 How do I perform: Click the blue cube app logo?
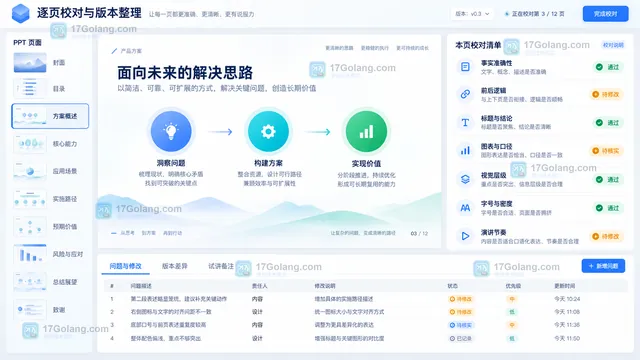click(20, 13)
